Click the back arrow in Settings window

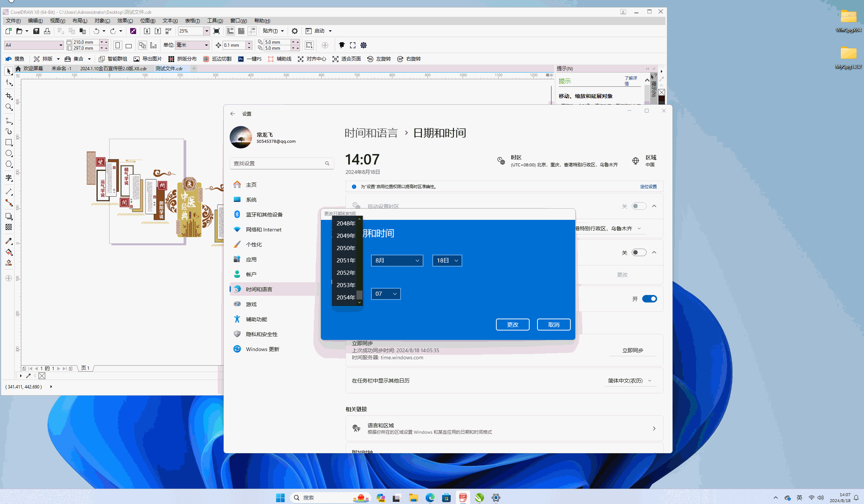pyautogui.click(x=233, y=114)
